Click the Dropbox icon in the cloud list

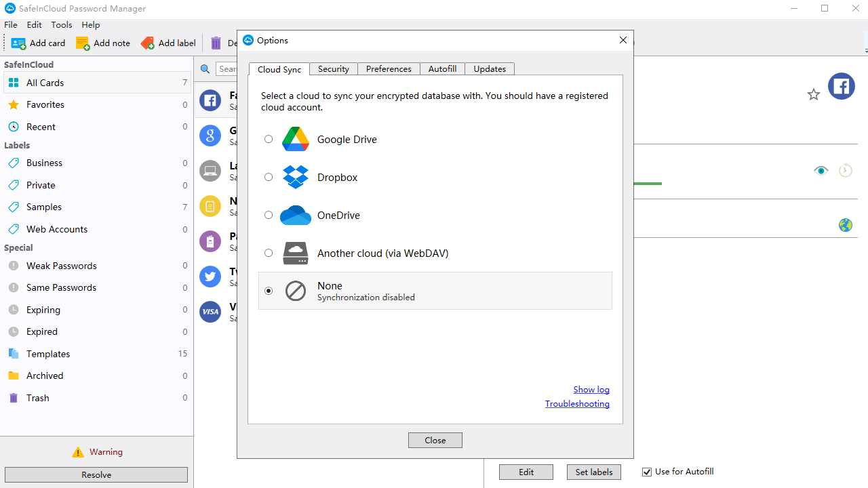pyautogui.click(x=295, y=177)
